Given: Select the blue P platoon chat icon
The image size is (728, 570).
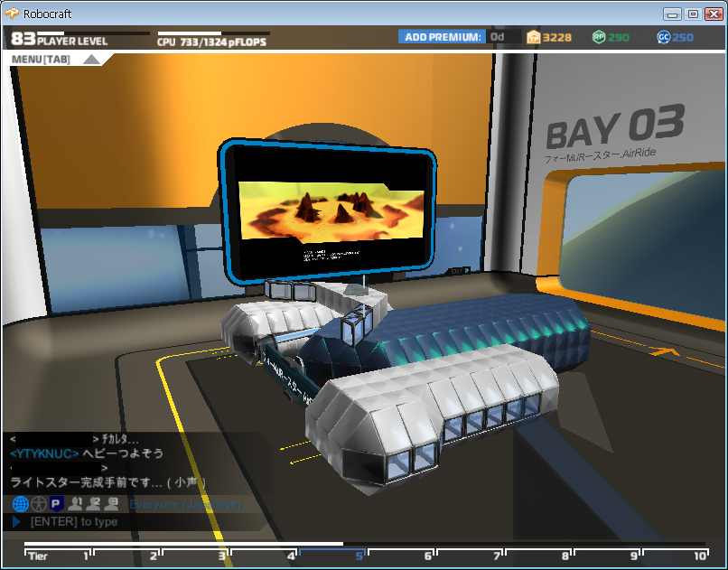Looking at the screenshot, I should [x=56, y=504].
